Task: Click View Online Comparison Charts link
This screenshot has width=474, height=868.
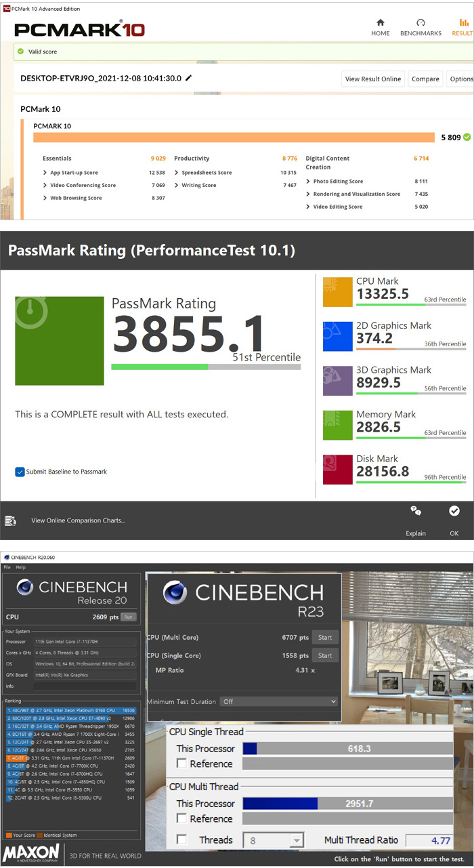Action: 78,520
